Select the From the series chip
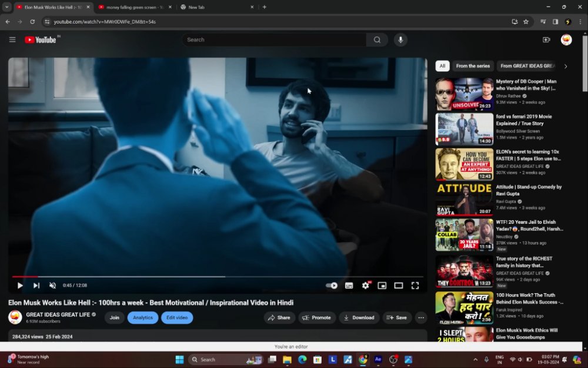The height and width of the screenshot is (368, 588). (473, 66)
